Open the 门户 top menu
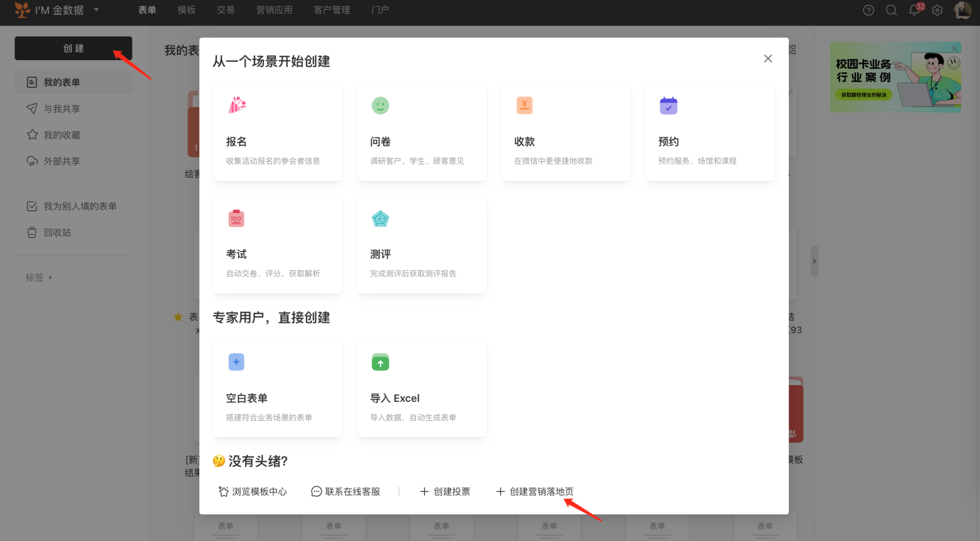 point(380,10)
